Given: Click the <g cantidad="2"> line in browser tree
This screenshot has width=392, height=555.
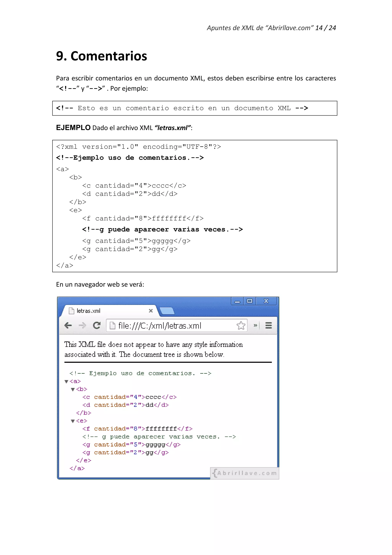Looking at the screenshot, I should pyautogui.click(x=126, y=452).
